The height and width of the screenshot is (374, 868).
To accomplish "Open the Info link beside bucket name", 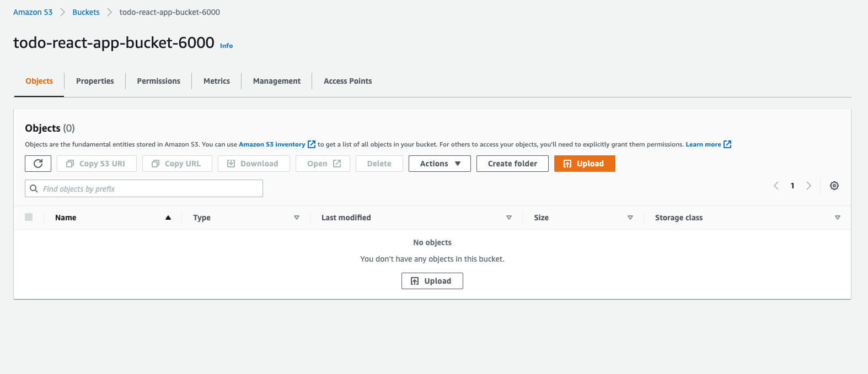I will (227, 46).
